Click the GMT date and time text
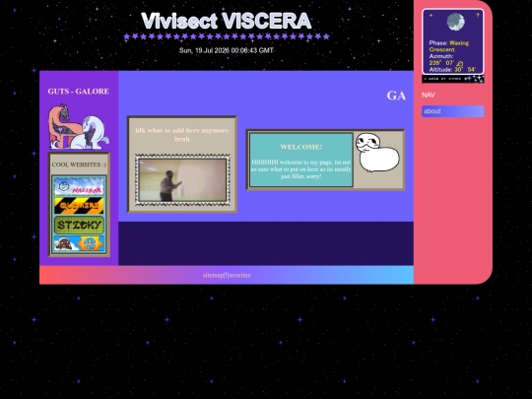 pyautogui.click(x=227, y=50)
